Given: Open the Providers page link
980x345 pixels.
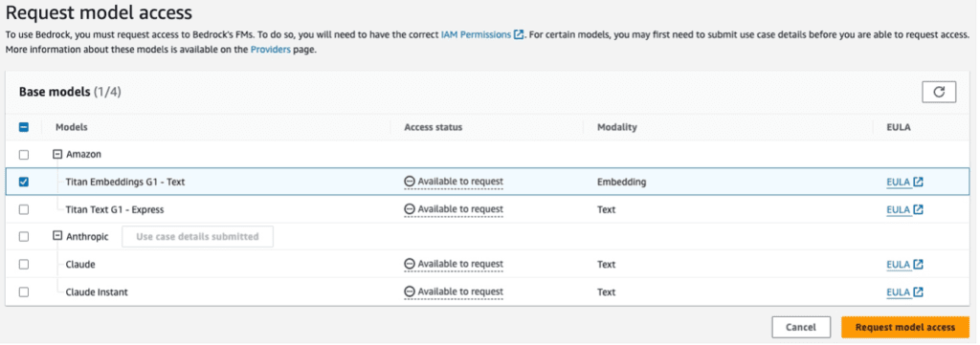Looking at the screenshot, I should [x=271, y=50].
